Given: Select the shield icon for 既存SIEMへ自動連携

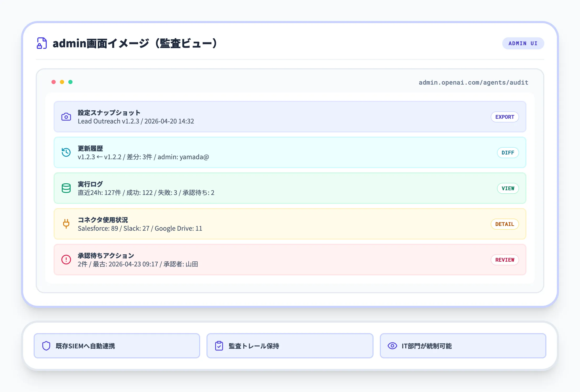Looking at the screenshot, I should point(46,346).
